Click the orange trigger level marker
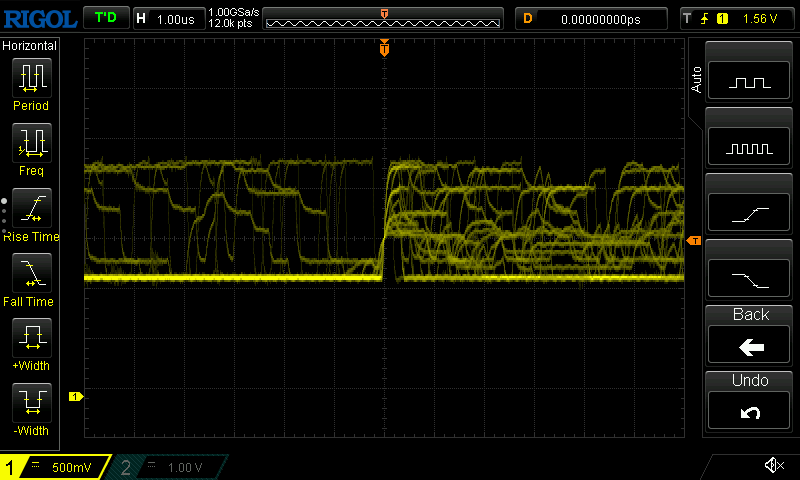800x480 pixels. click(x=693, y=241)
